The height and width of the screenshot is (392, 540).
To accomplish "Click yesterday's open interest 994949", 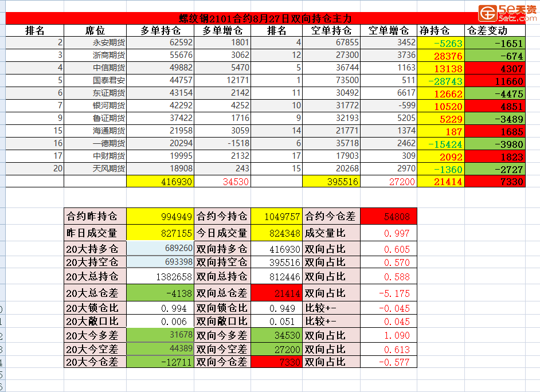I will click(x=160, y=216).
